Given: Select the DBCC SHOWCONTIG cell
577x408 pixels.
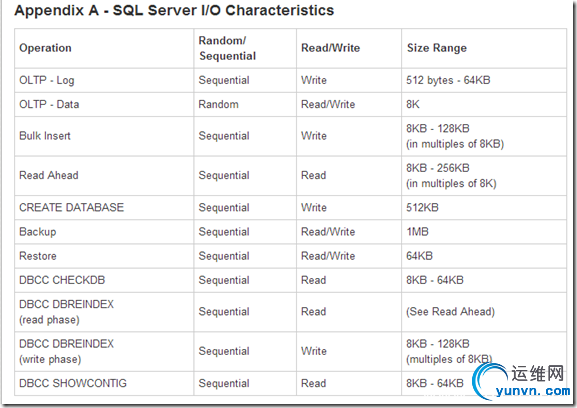Looking at the screenshot, I should tap(104, 383).
